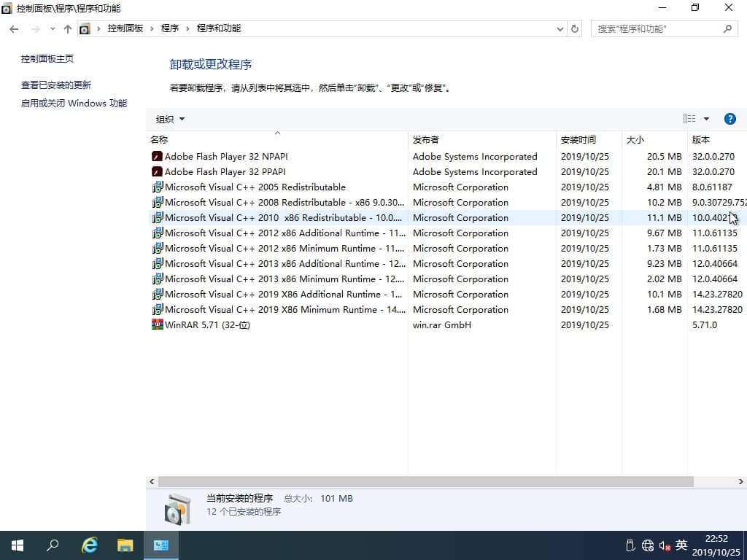Image resolution: width=747 pixels, height=560 pixels.
Task: Click the Visual C++ 2013 Additional Runtime icon
Action: 158,262
